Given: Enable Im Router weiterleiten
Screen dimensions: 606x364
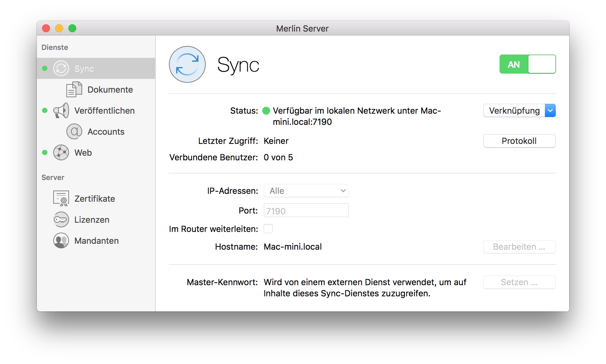Looking at the screenshot, I should (268, 229).
